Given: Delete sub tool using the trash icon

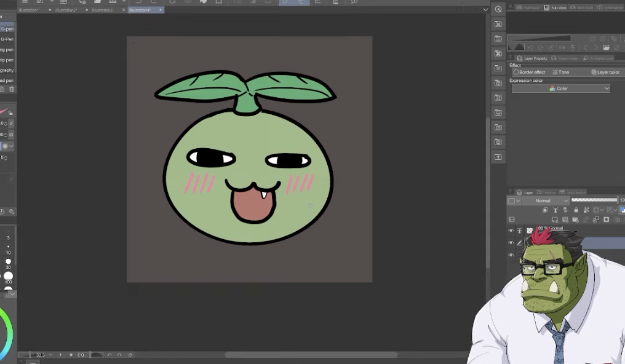Looking at the screenshot, I should click(12, 89).
